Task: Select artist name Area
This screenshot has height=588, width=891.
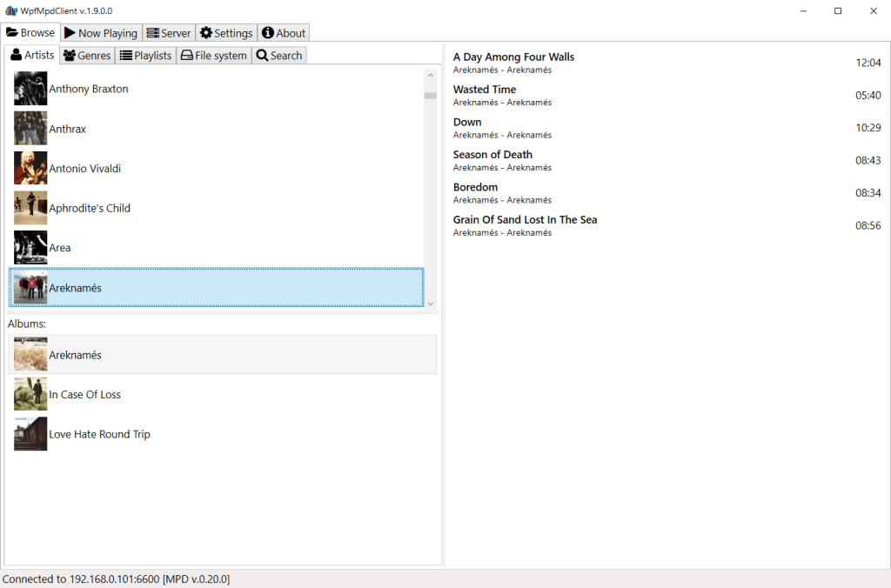Action: (60, 248)
